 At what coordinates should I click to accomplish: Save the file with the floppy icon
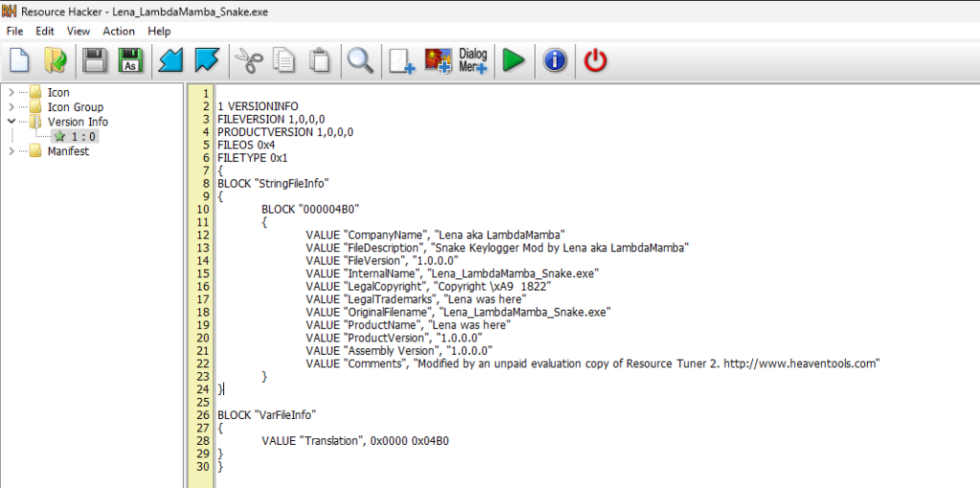click(x=95, y=60)
